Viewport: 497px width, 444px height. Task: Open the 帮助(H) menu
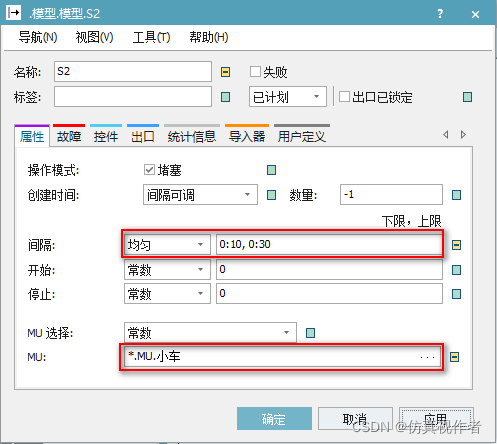tap(209, 37)
